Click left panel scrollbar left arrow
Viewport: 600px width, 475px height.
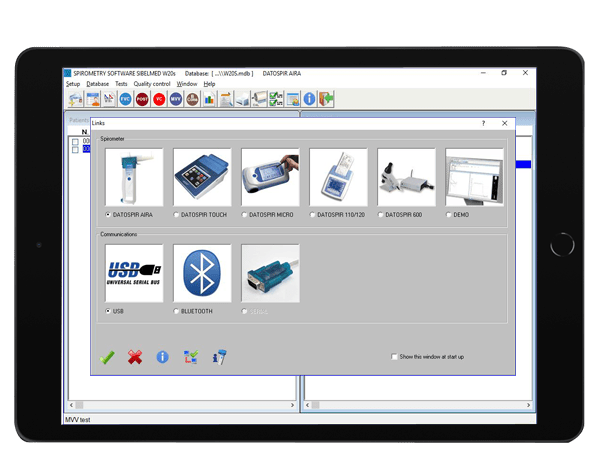click(x=72, y=405)
